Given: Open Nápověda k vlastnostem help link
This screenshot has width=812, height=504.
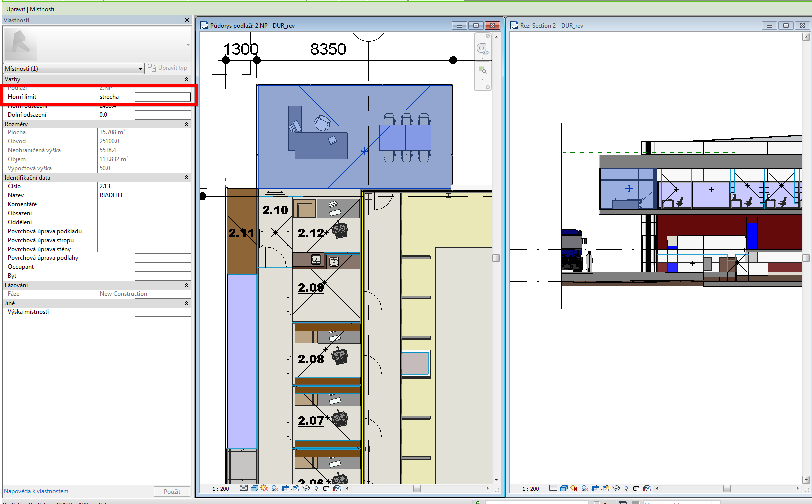Looking at the screenshot, I should [36, 491].
